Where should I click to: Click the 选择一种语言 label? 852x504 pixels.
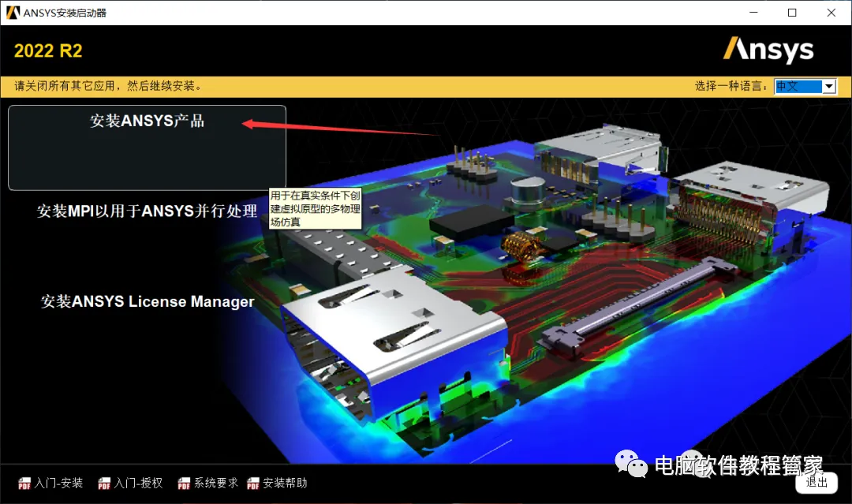731,86
